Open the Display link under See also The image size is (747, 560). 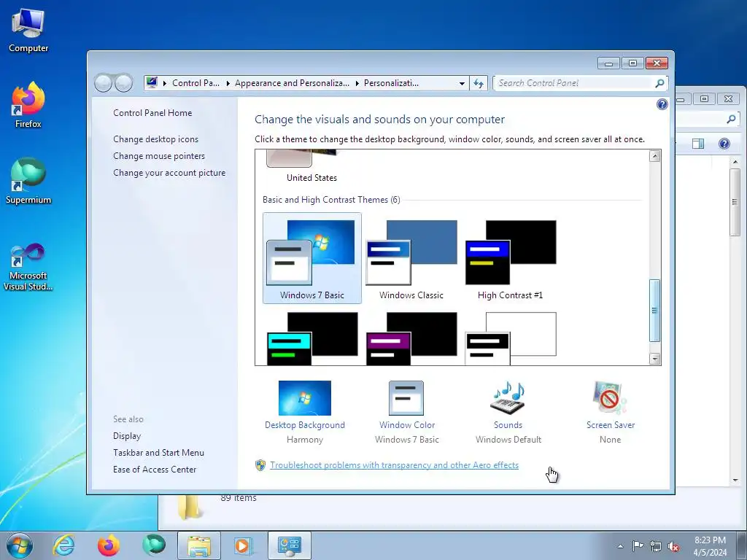click(x=127, y=436)
